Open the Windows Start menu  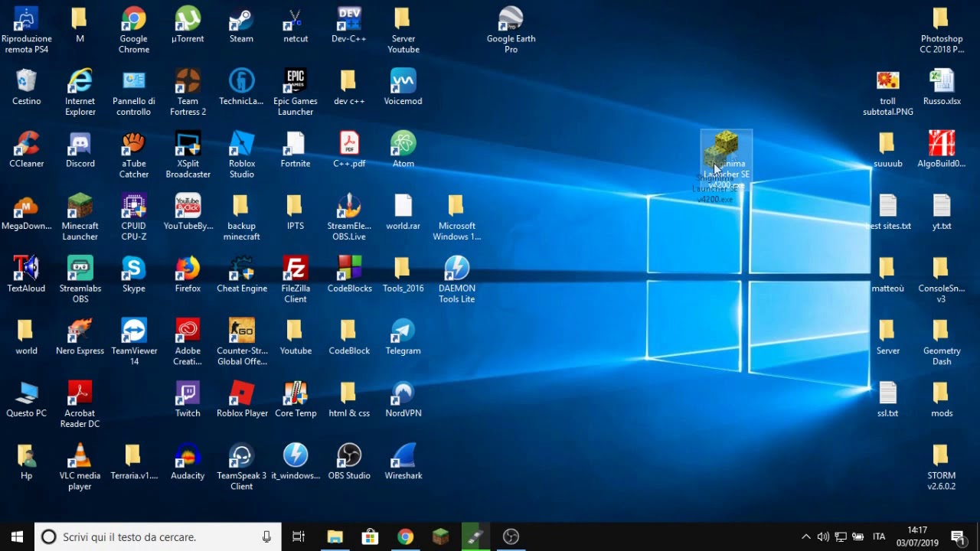[17, 536]
